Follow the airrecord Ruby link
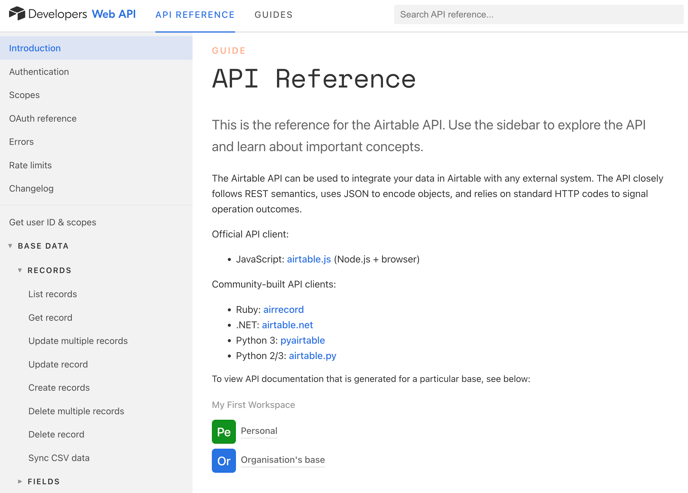The image size is (688, 493). [x=283, y=310]
